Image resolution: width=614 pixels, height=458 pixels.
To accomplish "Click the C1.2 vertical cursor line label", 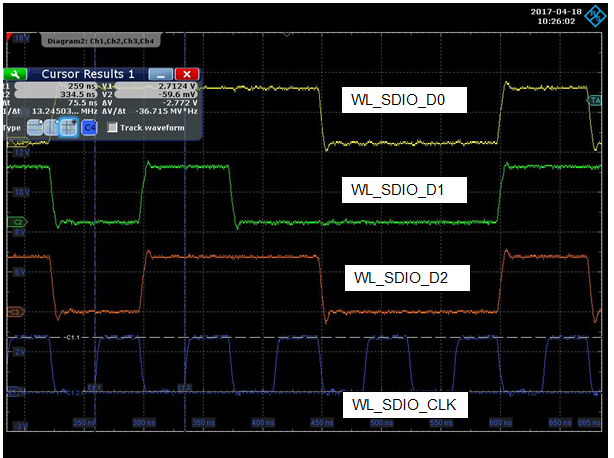I will click(184, 387).
